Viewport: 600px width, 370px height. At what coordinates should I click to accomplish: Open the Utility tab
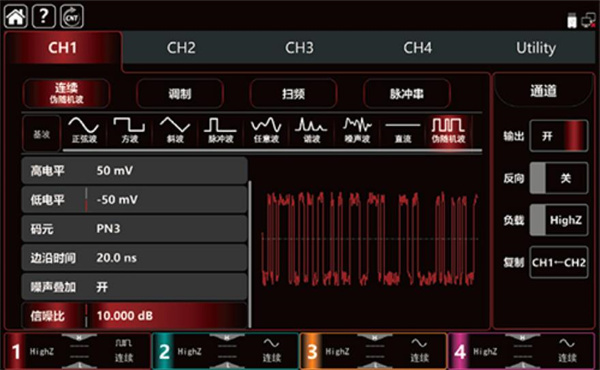click(x=536, y=48)
